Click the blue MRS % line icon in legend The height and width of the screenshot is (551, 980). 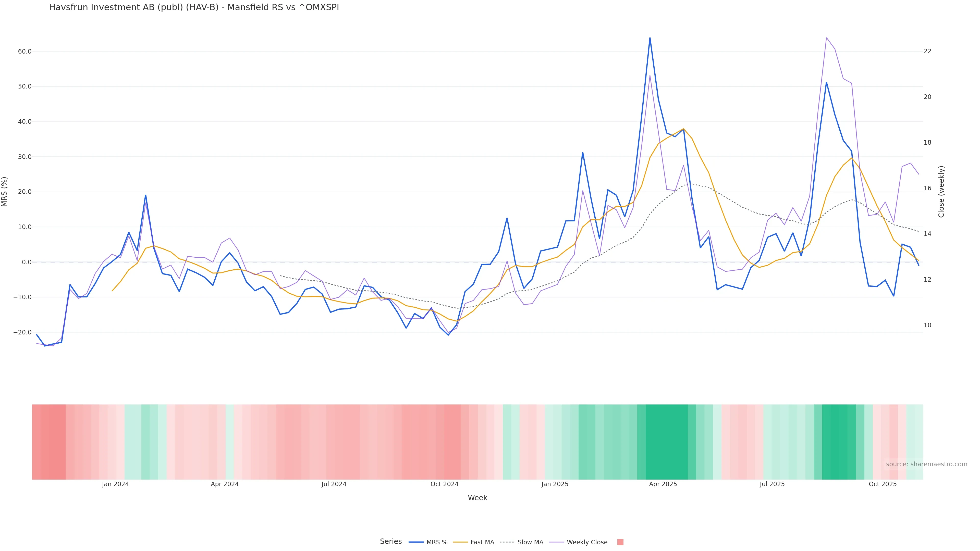(416, 542)
